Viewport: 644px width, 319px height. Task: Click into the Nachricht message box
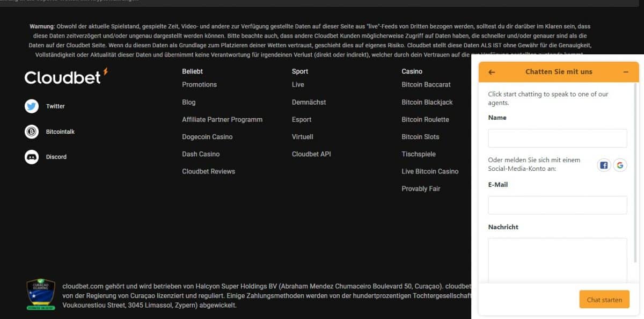(558, 260)
